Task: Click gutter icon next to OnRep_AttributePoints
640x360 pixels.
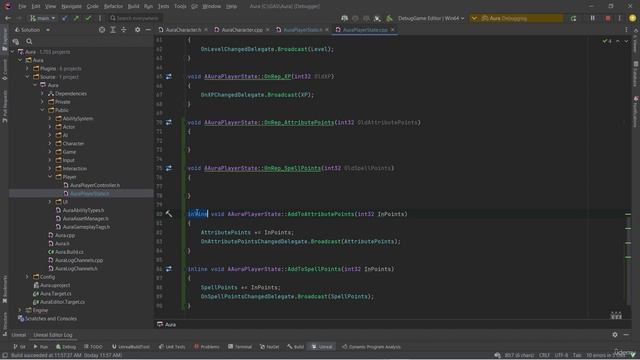Action: (169, 122)
